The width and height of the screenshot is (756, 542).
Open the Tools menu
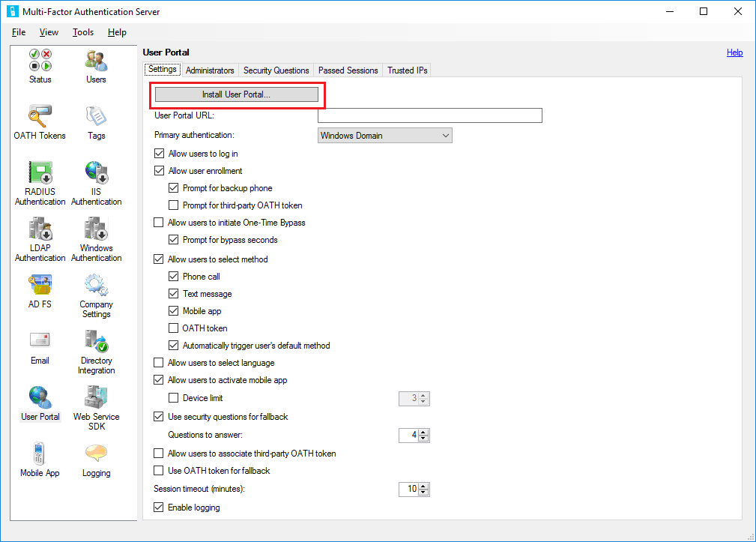point(82,32)
